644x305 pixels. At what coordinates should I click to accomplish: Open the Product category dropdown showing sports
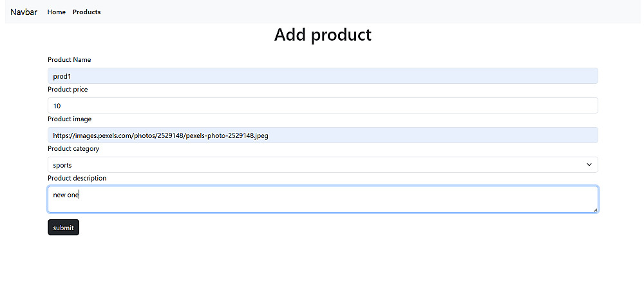pyautogui.click(x=323, y=165)
